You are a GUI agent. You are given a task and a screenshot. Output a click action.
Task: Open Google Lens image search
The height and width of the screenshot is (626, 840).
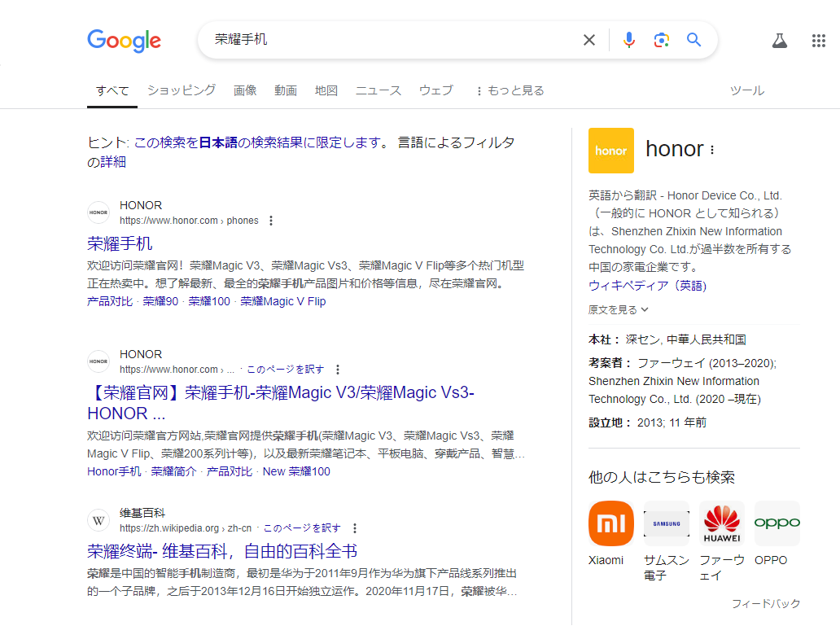(x=662, y=40)
